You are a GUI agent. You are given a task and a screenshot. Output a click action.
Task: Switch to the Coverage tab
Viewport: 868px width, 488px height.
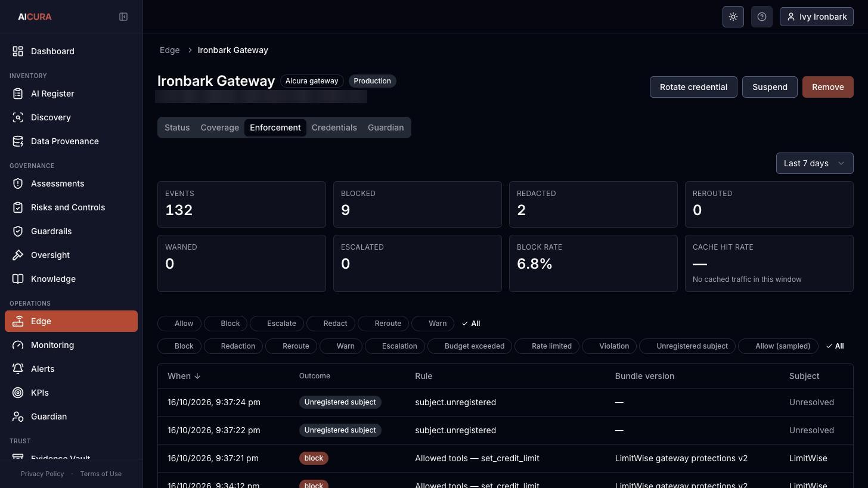pyautogui.click(x=219, y=128)
